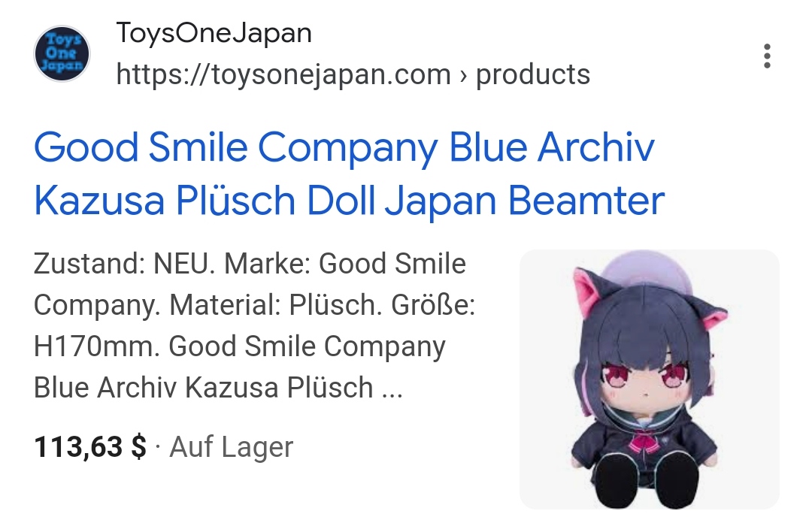812x523 pixels.
Task: Click the Auf Lager stock status
Action: pos(232,447)
